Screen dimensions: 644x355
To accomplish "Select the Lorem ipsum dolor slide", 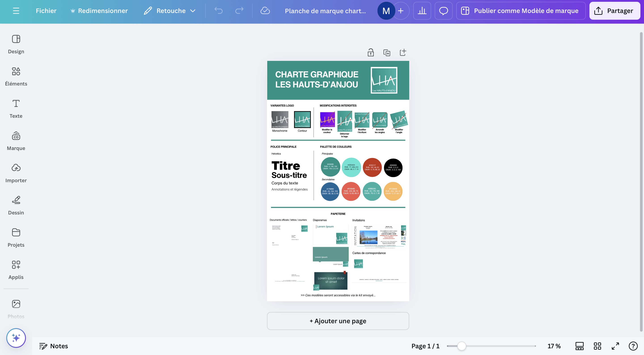I will point(331,280).
